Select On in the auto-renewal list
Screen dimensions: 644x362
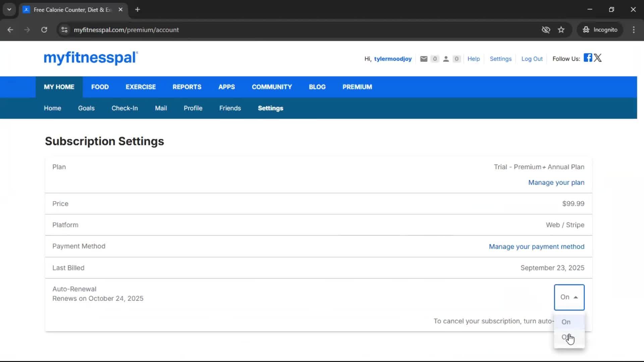tap(569, 322)
